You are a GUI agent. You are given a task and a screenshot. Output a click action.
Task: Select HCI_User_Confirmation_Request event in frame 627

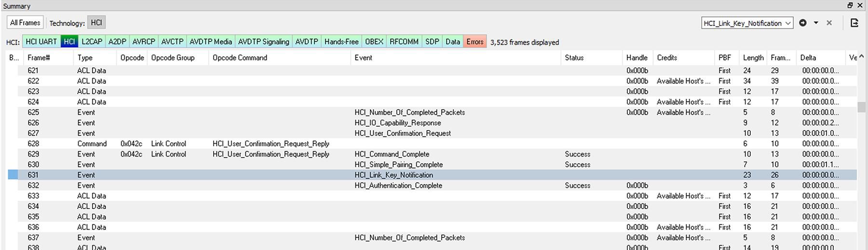click(x=403, y=133)
